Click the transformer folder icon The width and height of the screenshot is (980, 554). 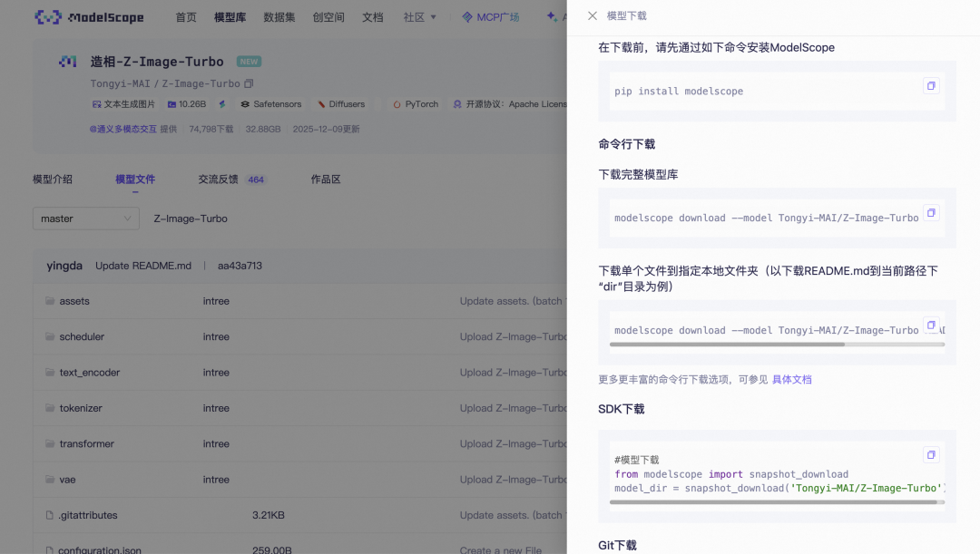pyautogui.click(x=50, y=443)
